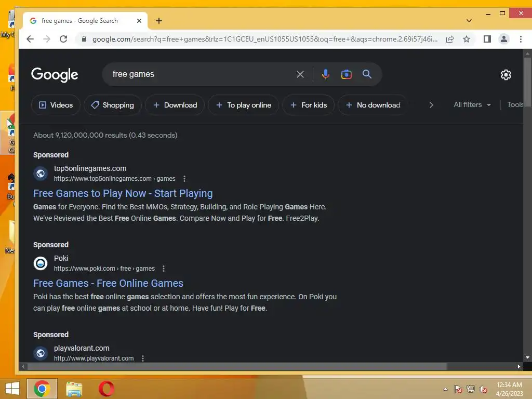Open the Chrome side panel
Image resolution: width=532 pixels, height=399 pixels.
(x=487, y=39)
